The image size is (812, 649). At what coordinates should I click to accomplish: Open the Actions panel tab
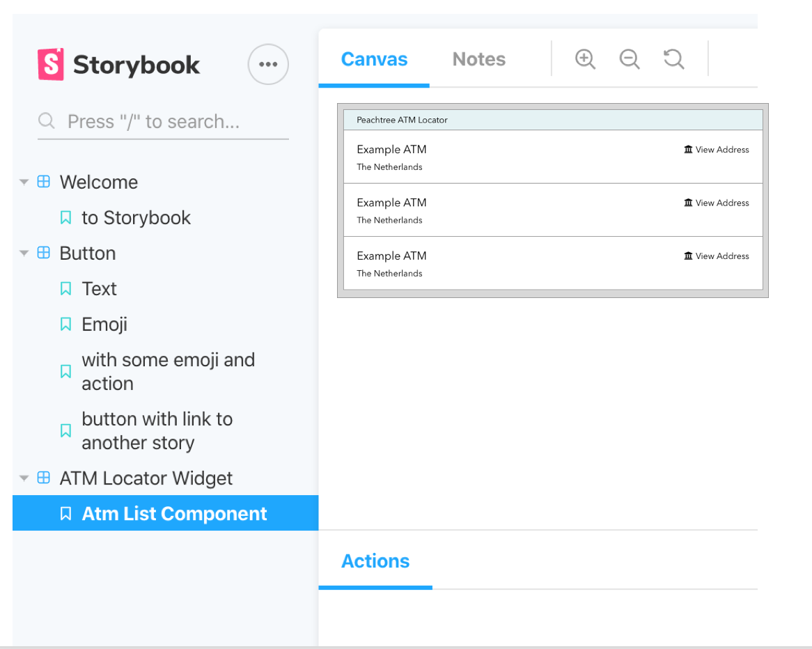pos(375,561)
